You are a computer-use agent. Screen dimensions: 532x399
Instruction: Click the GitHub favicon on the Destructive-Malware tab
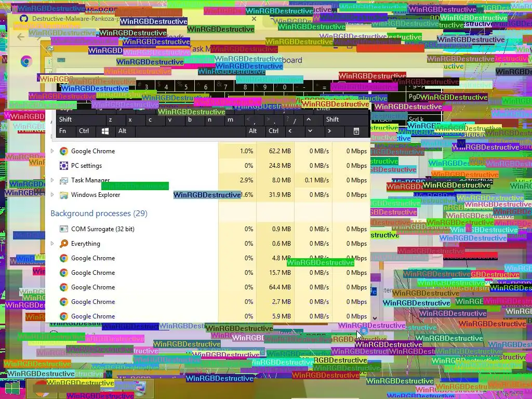[23, 19]
